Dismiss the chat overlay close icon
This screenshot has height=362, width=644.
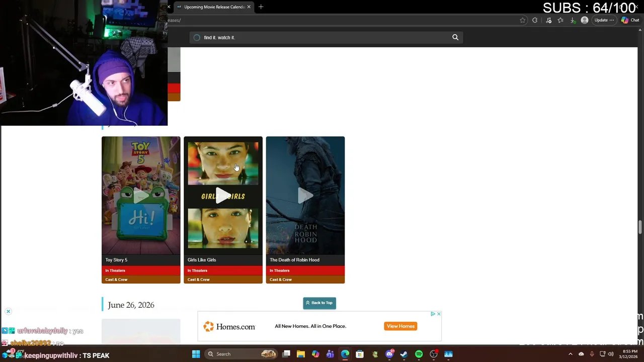8,312
